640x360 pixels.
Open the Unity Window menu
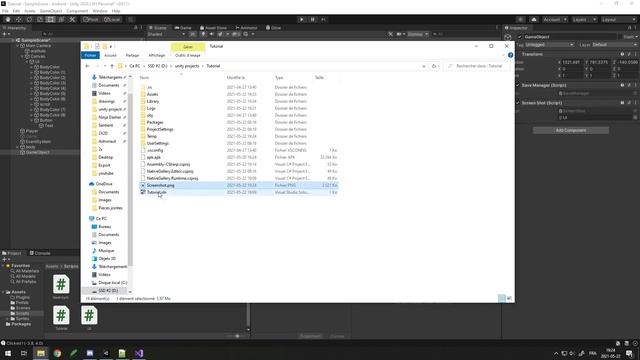pos(100,11)
